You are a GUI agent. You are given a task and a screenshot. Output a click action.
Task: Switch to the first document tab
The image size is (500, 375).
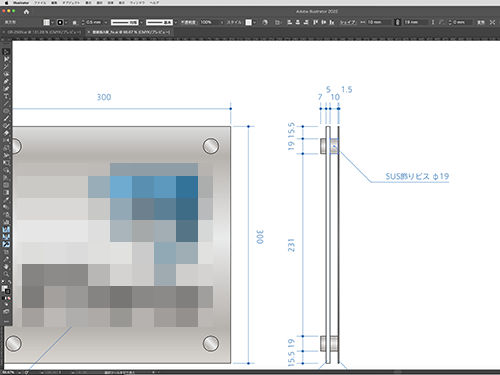44,32
